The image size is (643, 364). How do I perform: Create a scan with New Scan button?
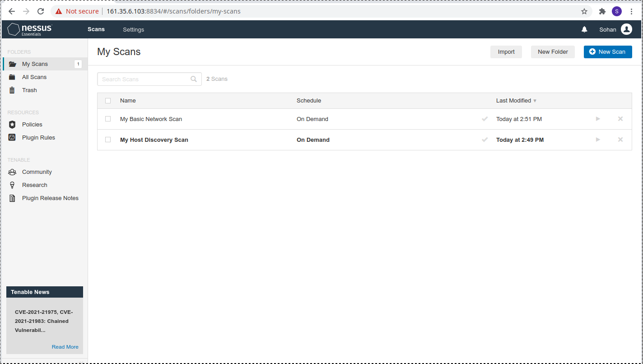(x=608, y=51)
